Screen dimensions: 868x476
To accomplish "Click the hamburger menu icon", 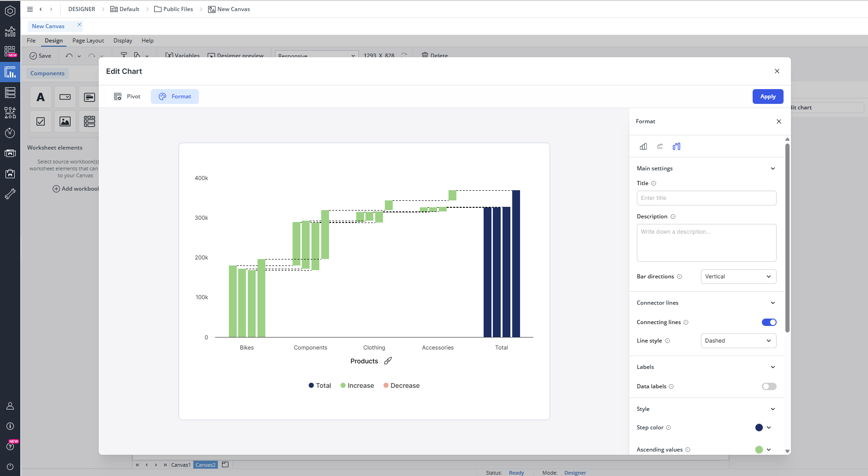I will (30, 9).
